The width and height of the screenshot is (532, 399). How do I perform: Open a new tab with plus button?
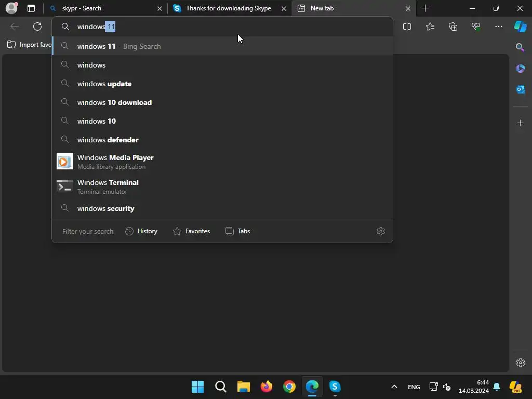coord(425,8)
